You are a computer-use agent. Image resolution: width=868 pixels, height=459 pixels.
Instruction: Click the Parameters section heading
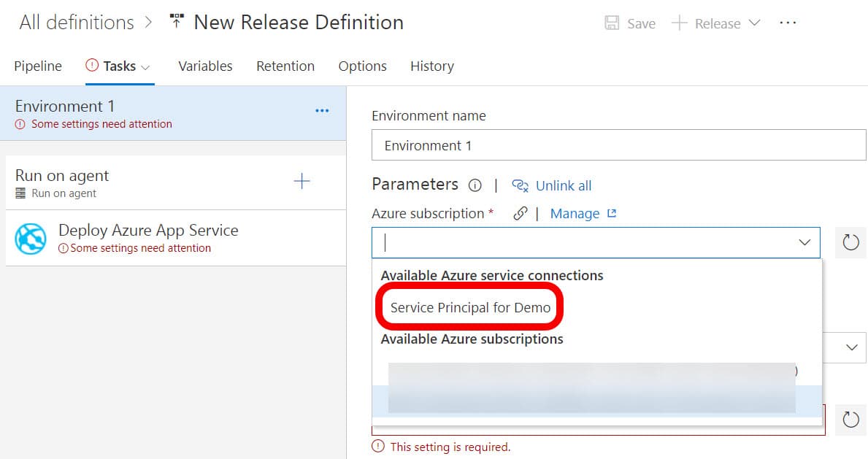415,185
